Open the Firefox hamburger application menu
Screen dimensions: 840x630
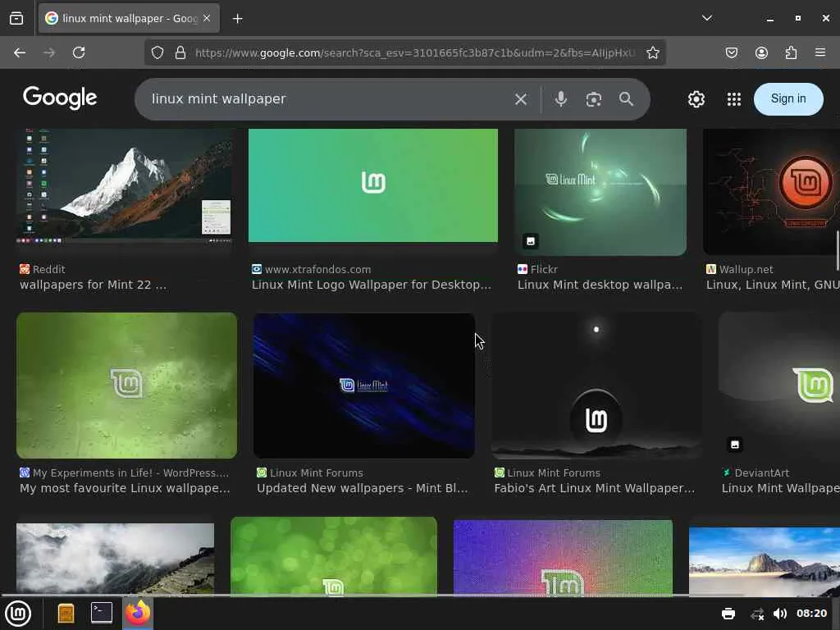click(x=820, y=52)
